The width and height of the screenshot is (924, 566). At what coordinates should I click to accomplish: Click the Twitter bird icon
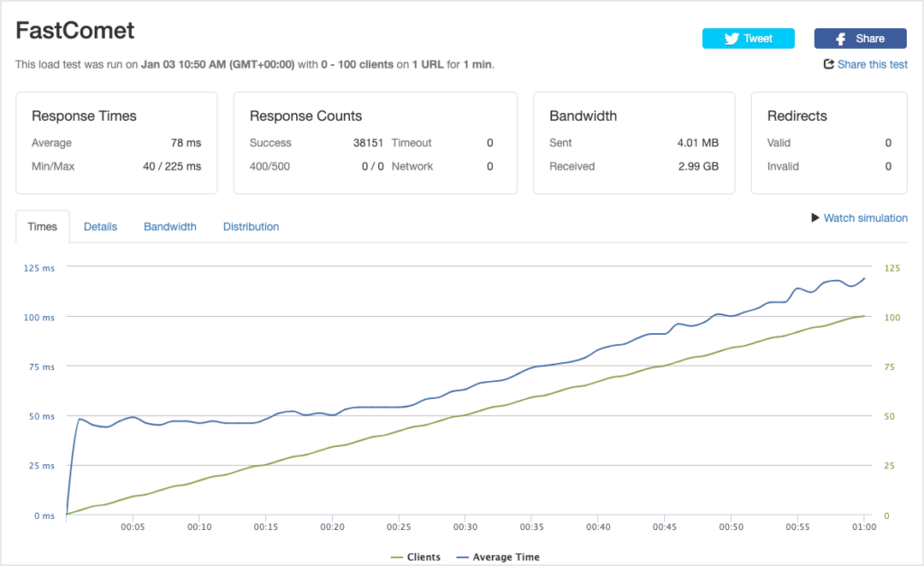click(732, 39)
